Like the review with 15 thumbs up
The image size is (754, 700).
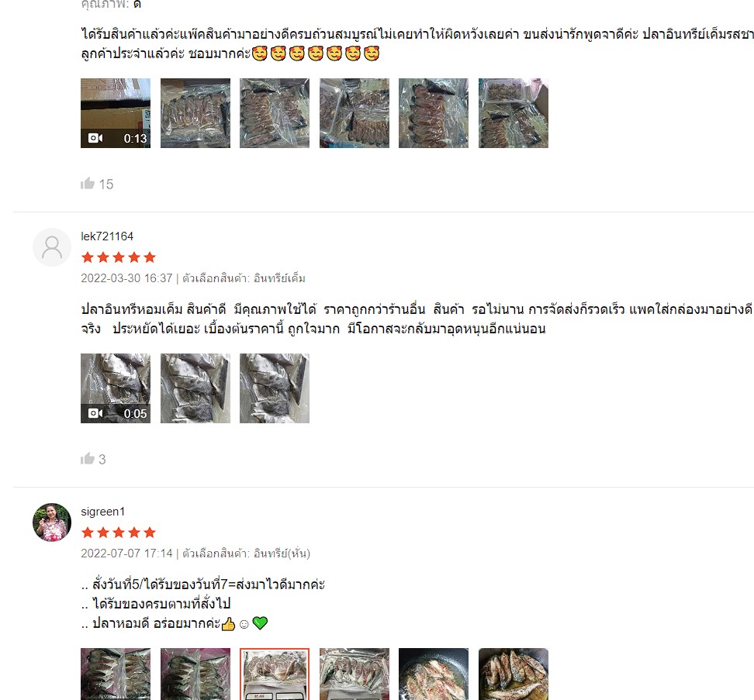tap(88, 184)
